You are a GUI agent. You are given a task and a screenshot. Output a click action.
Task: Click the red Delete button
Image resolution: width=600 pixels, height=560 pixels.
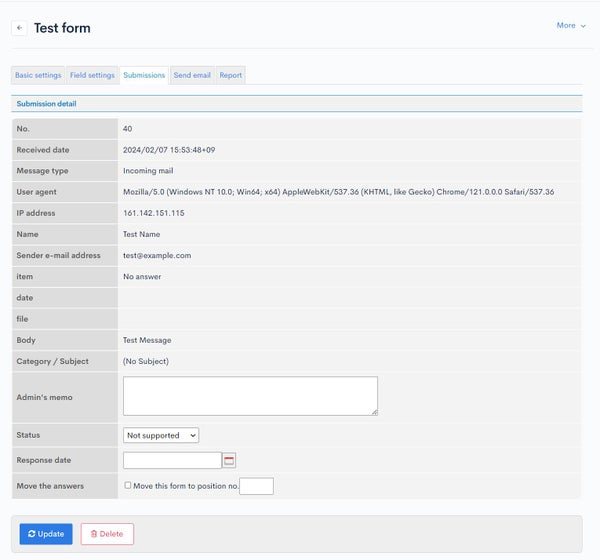pyautogui.click(x=107, y=534)
